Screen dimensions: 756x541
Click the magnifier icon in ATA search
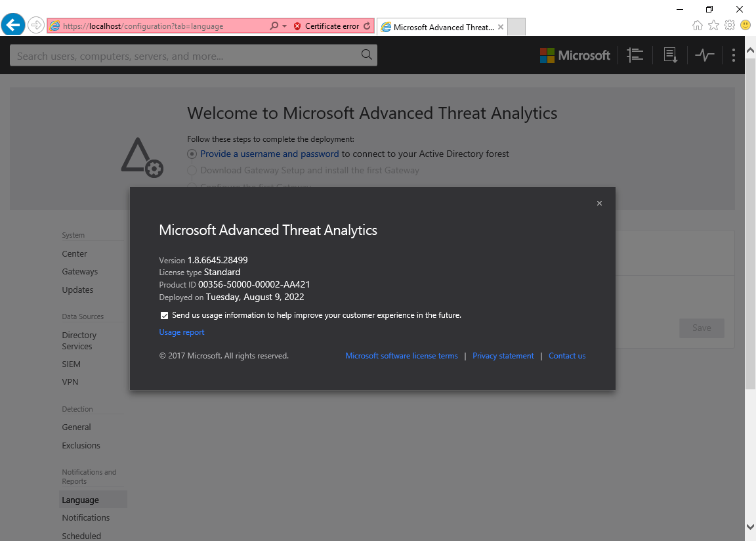pyautogui.click(x=366, y=54)
